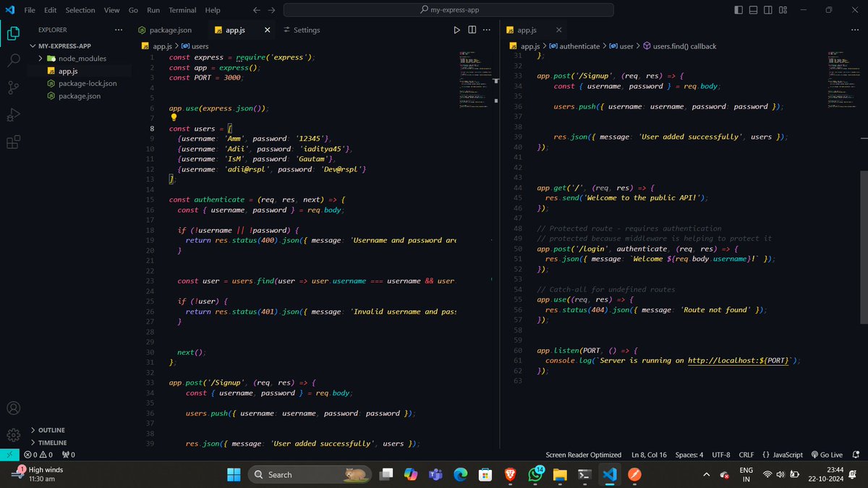Open editor More Actions ellipsis in left group
The height and width of the screenshot is (488, 868).
tap(488, 30)
